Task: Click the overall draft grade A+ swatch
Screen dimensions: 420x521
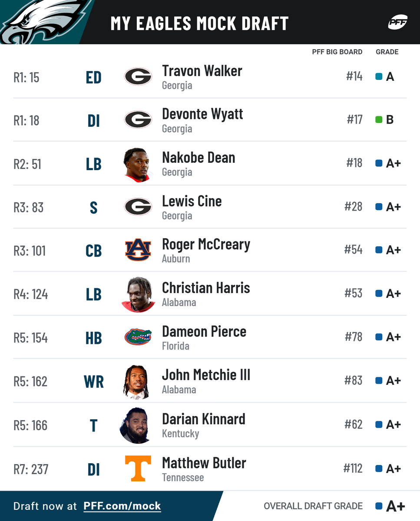Action: [x=379, y=506]
